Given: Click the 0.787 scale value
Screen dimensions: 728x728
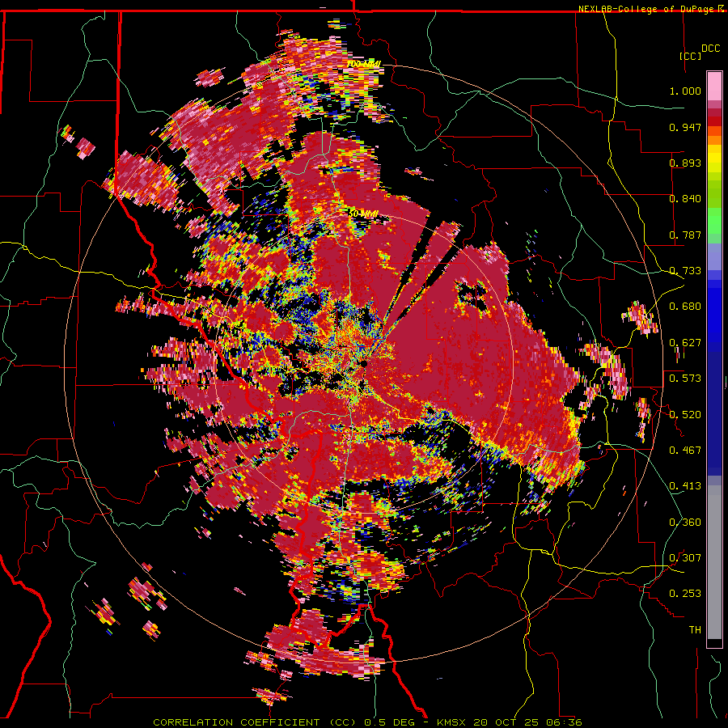Looking at the screenshot, I should tap(685, 235).
